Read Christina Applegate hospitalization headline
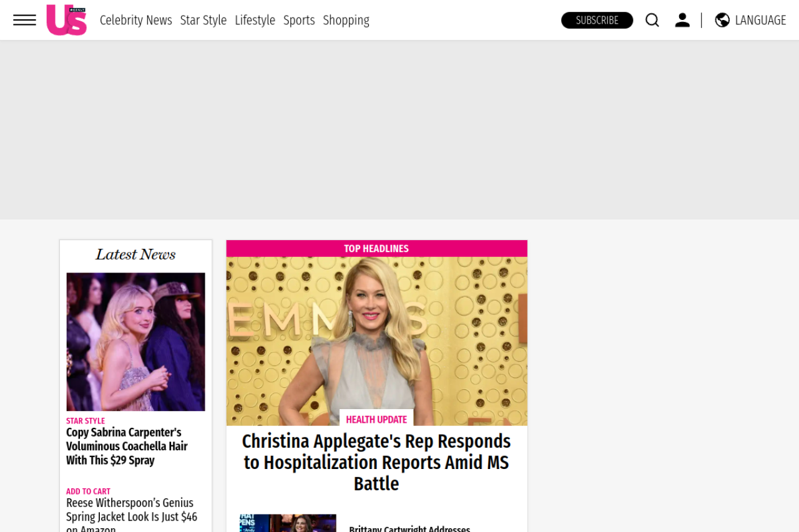Screen dimensions: 799x532 (376, 462)
